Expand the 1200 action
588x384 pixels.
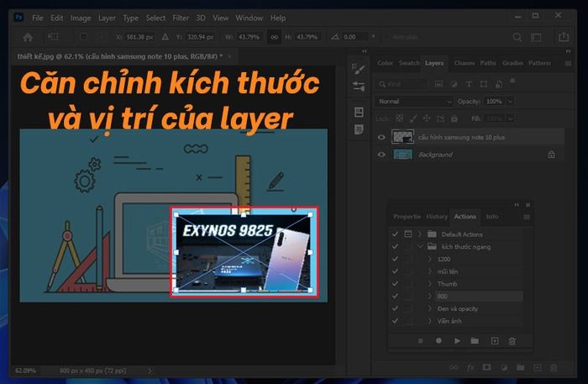tap(430, 259)
